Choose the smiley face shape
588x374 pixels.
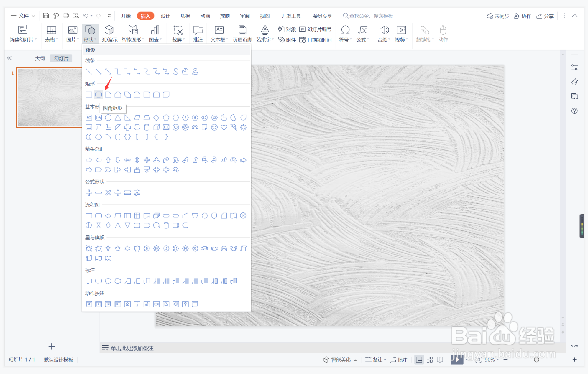(x=214, y=127)
